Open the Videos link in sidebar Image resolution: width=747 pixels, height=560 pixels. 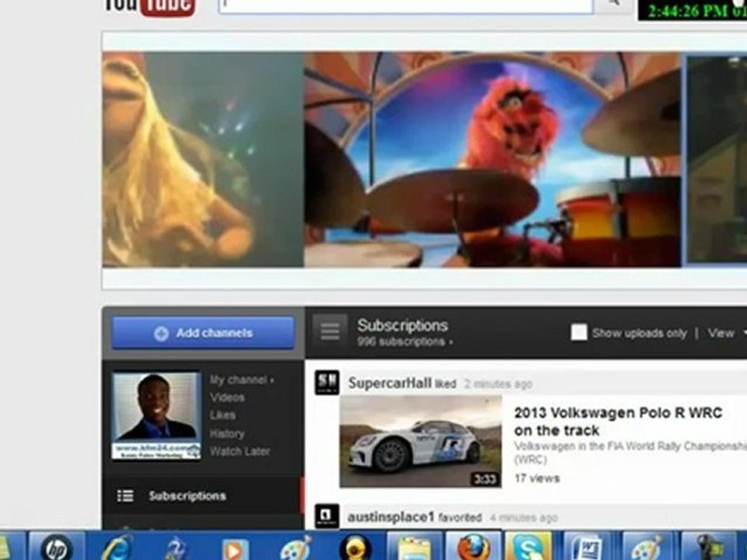227,397
